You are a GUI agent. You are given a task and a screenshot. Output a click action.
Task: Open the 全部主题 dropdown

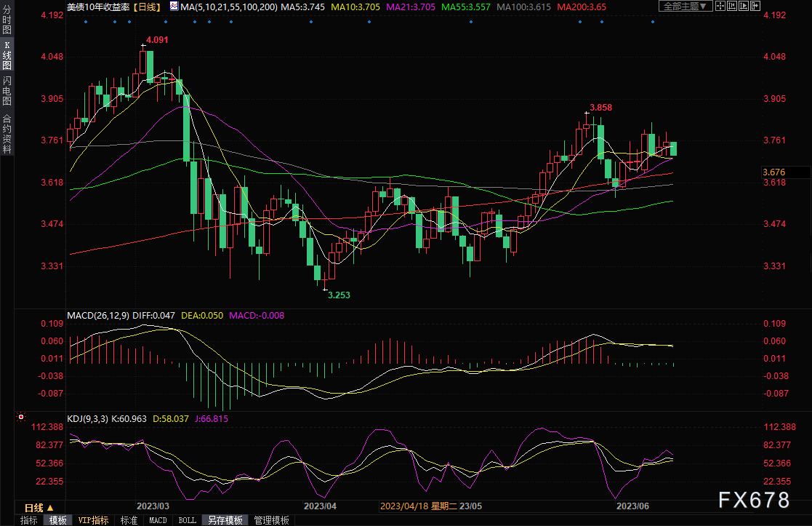click(x=685, y=7)
